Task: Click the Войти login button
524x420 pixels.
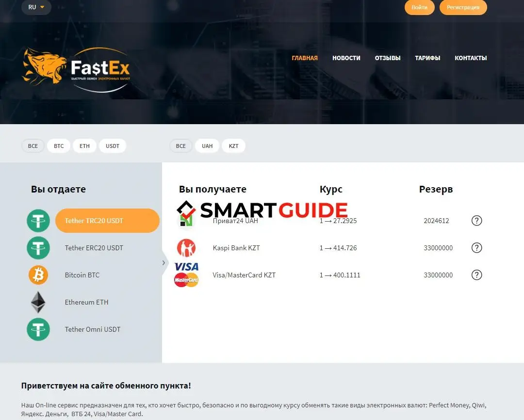Action: pyautogui.click(x=419, y=7)
